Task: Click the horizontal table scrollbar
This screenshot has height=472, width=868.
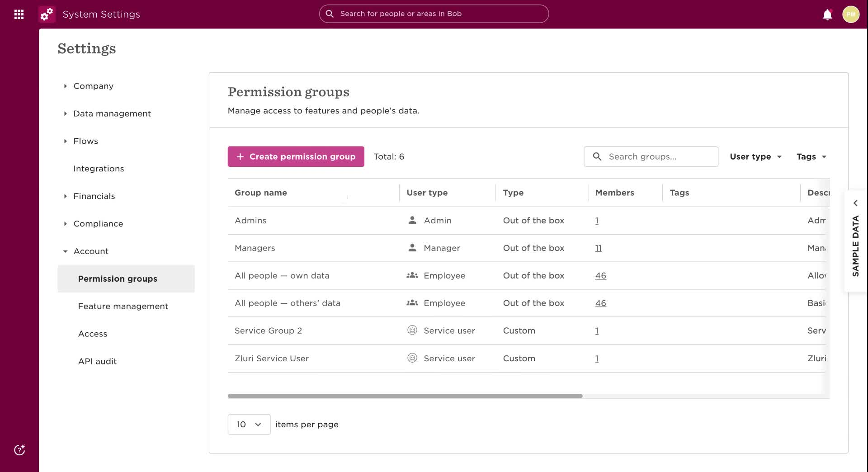Action: 405,396
